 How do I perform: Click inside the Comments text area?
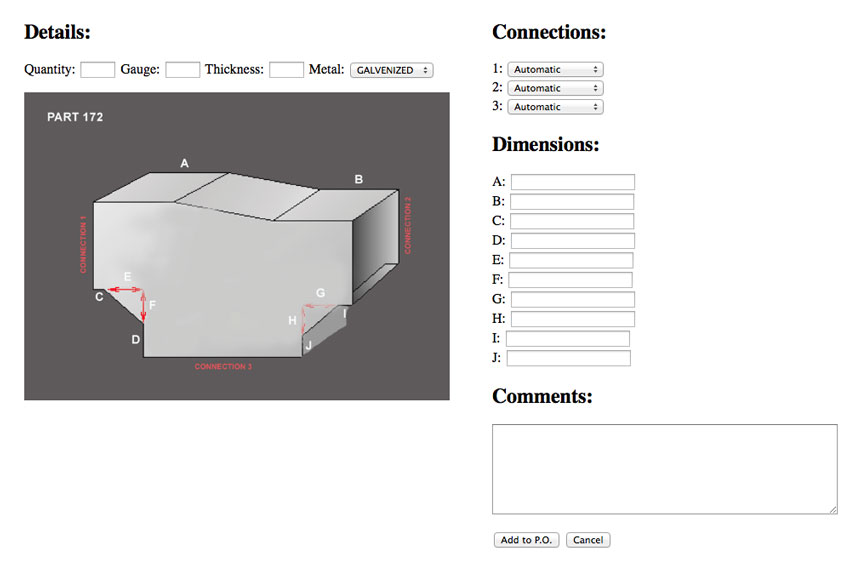coord(664,469)
